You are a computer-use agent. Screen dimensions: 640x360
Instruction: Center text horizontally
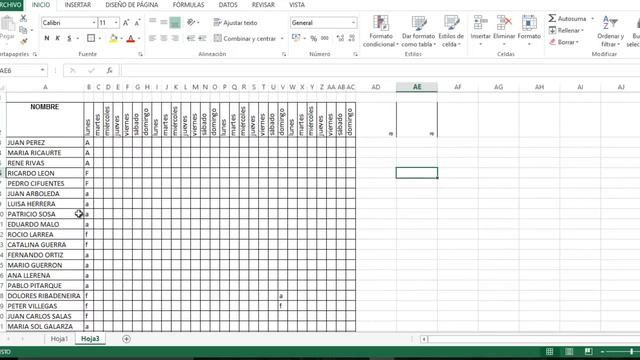[164, 38]
